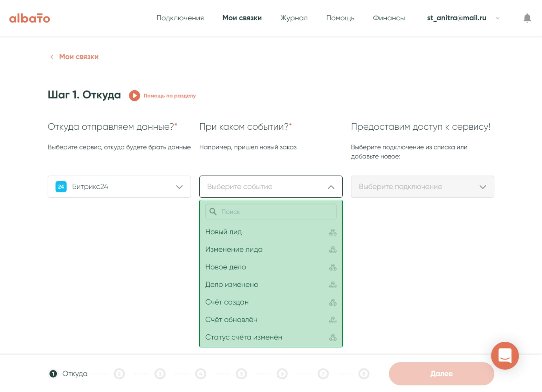Open the Финансы section
Image resolution: width=542 pixels, height=392 pixels.
click(x=389, y=18)
